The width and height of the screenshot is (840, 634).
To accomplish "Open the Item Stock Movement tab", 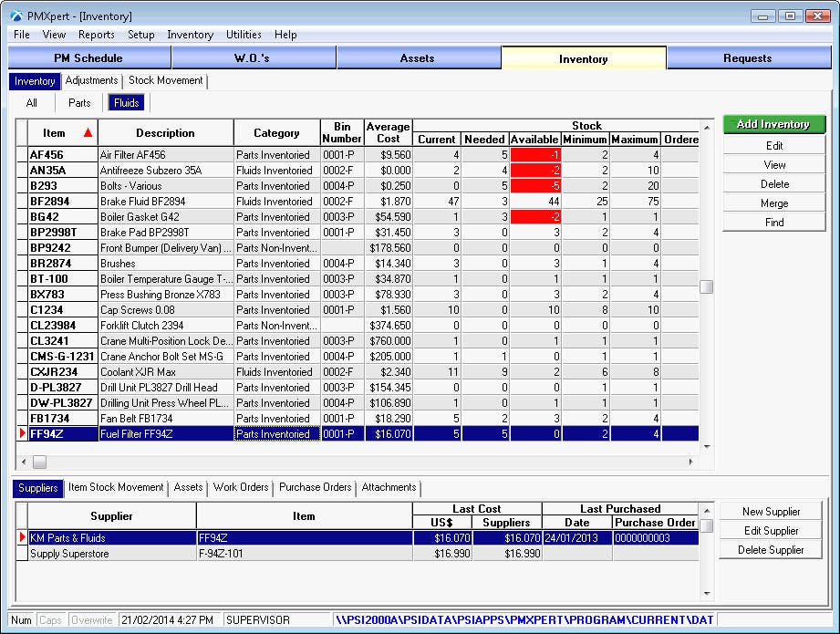I will pyautogui.click(x=116, y=487).
